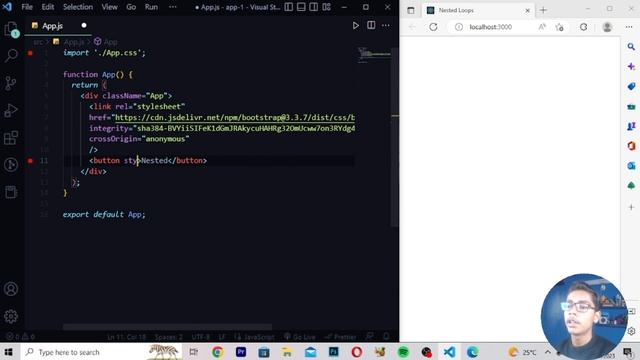640x360 pixels.
Task: Open Edge sidebar Office icon
Action: pyautogui.click(x=631, y=146)
